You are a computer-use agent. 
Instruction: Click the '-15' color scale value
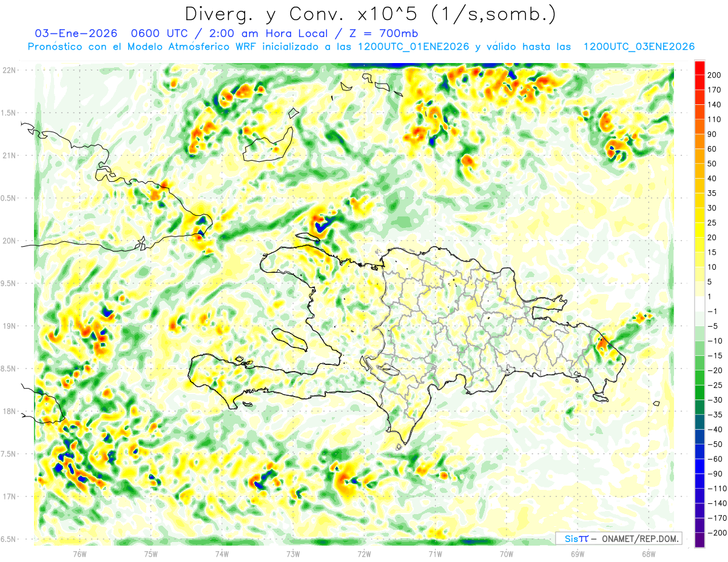(x=715, y=356)
